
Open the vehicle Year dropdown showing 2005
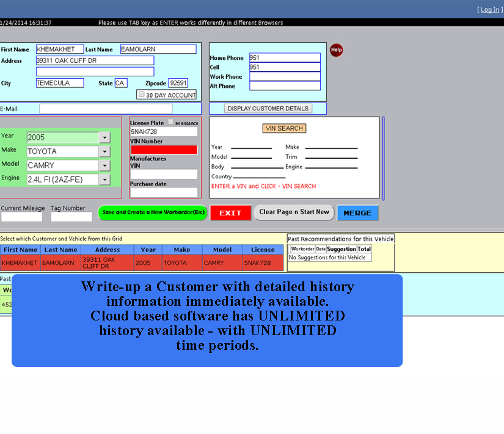tap(104, 136)
